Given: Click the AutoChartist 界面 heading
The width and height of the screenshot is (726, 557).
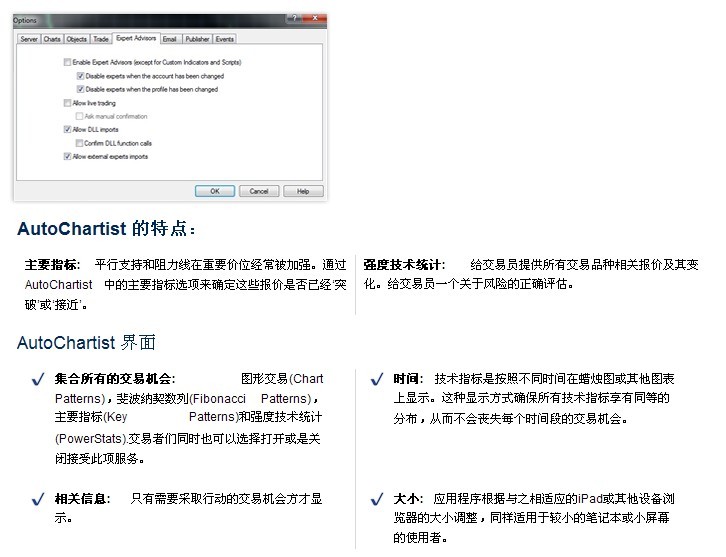Looking at the screenshot, I should [x=86, y=343].
